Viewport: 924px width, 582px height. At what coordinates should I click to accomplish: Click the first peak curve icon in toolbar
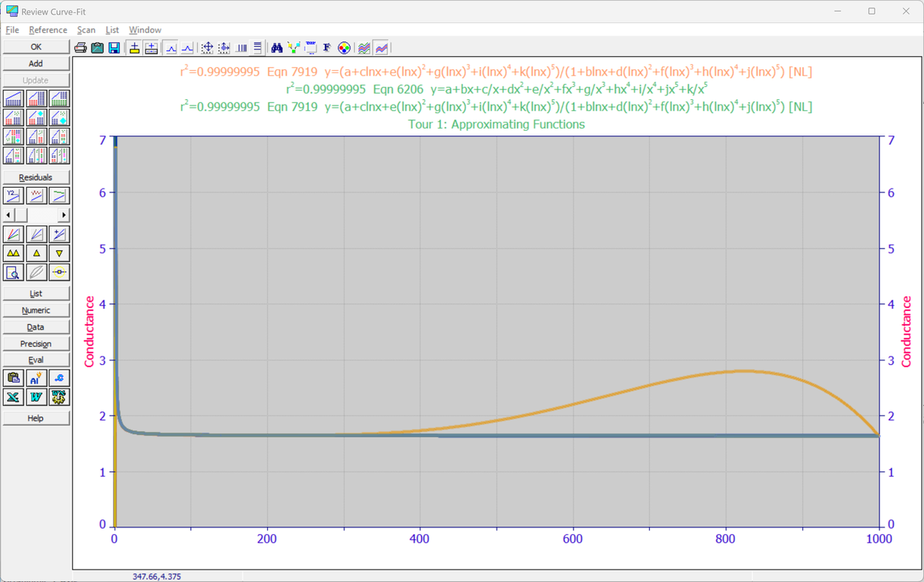click(171, 48)
